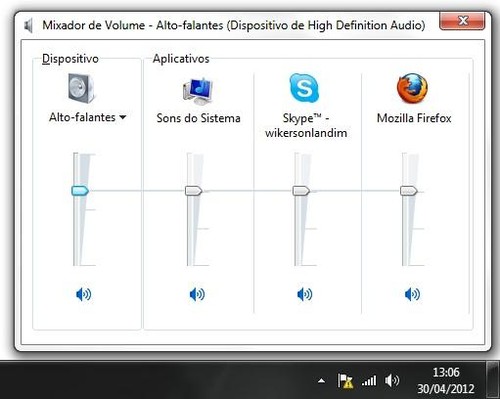Click the Skype wikersonlandim label
Screen dimensions: 500x399
point(306,125)
